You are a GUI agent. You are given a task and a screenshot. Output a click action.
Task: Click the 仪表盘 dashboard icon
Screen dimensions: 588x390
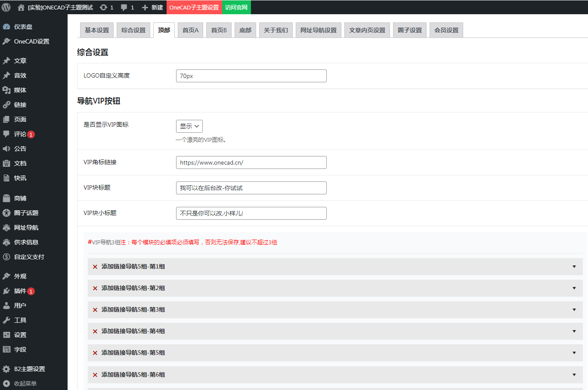(x=6, y=27)
